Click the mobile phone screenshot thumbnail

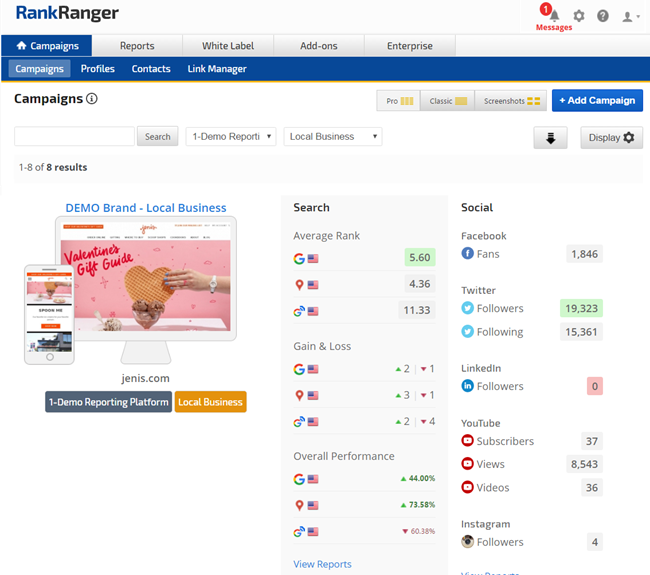click(49, 314)
